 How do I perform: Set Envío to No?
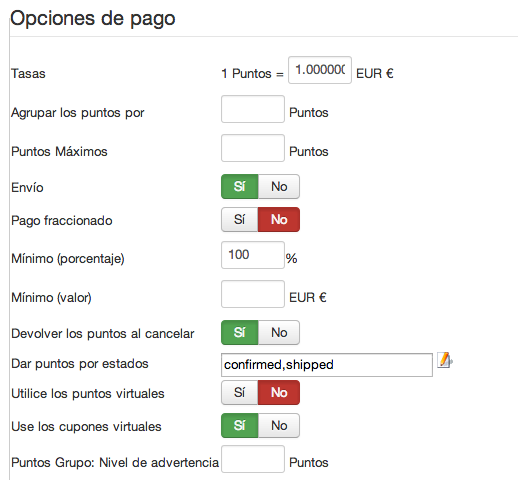(279, 187)
